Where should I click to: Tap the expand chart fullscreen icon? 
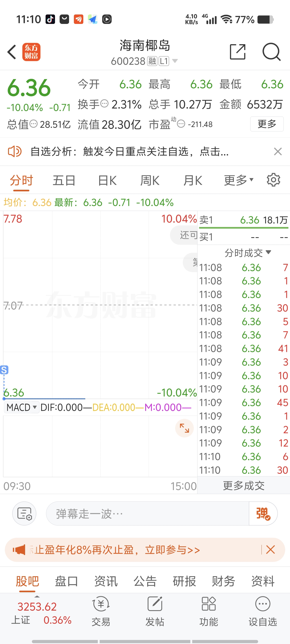click(x=184, y=428)
